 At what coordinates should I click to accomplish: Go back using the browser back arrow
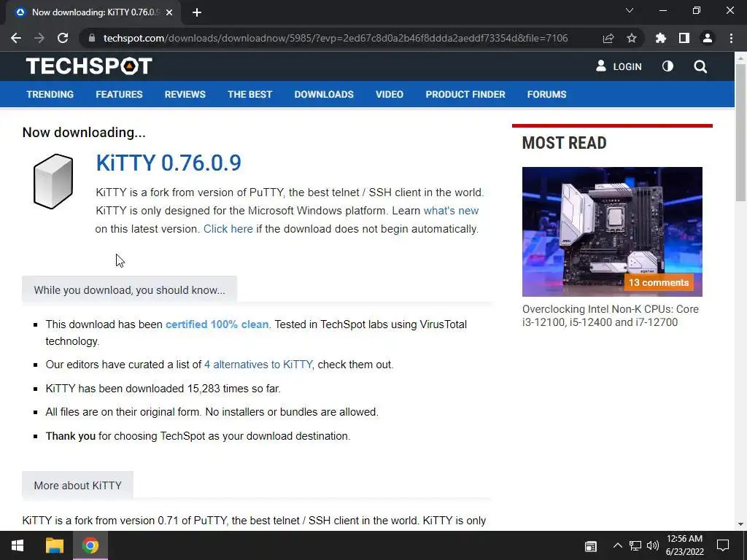(x=16, y=38)
